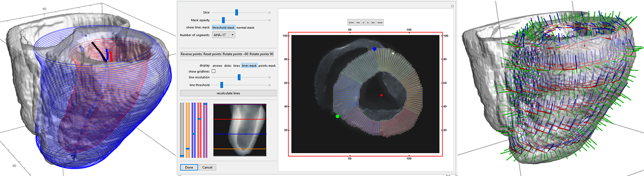
Task: Click the line resolution slider handle
Action: click(239, 78)
